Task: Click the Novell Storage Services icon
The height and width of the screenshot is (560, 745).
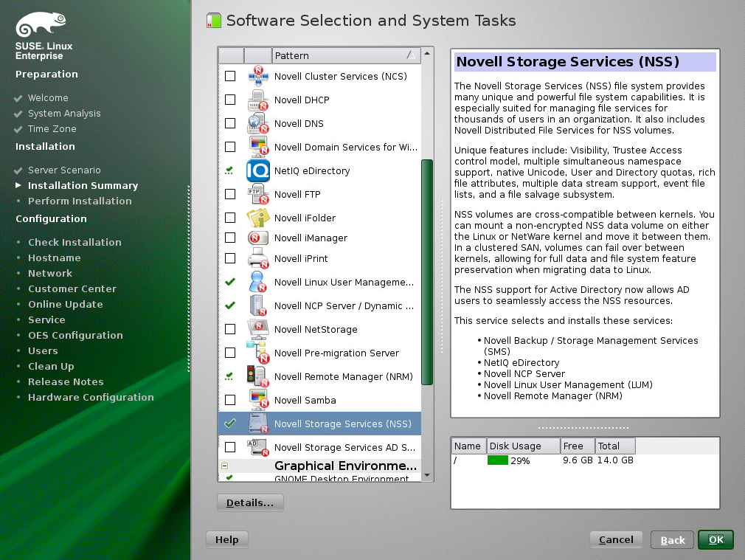Action: (x=257, y=424)
